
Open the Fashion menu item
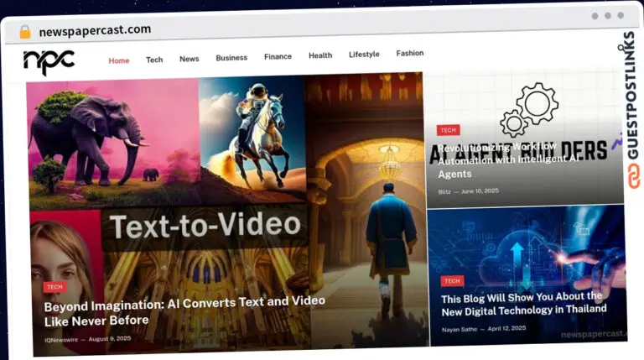pyautogui.click(x=410, y=53)
